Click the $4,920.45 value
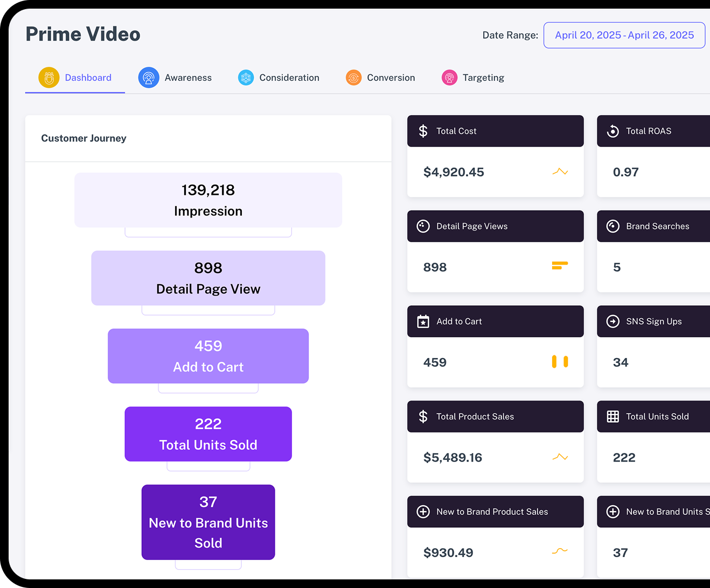 [454, 172]
